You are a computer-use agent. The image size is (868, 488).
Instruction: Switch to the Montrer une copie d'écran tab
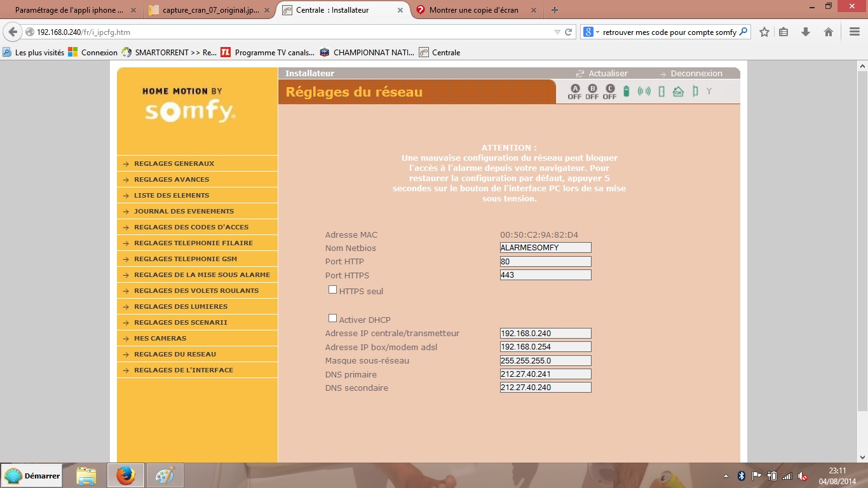coord(473,10)
